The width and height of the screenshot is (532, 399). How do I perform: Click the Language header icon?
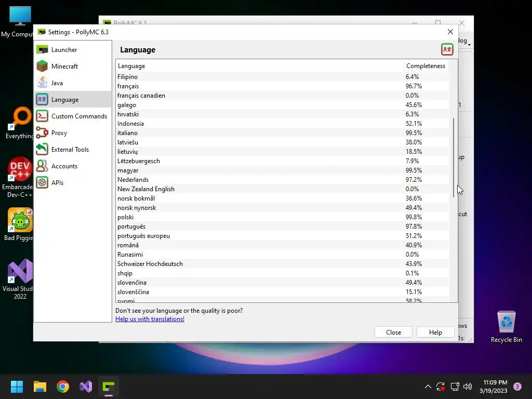447,49
